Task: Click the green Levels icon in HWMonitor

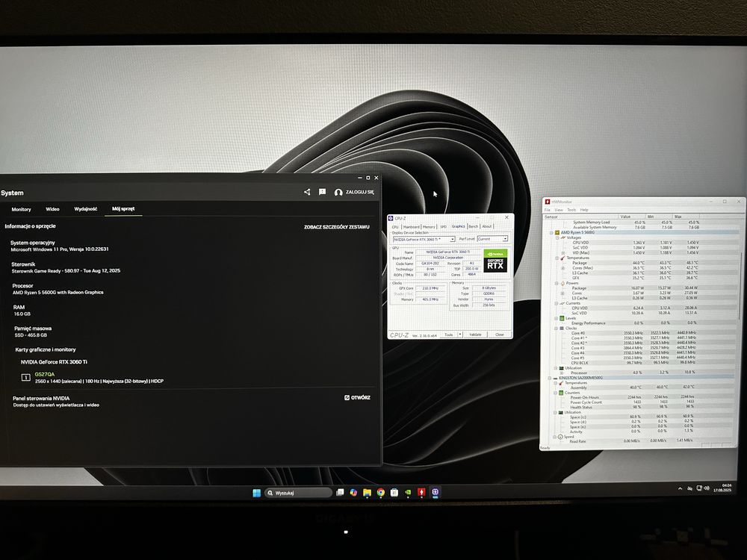Action: (x=562, y=318)
